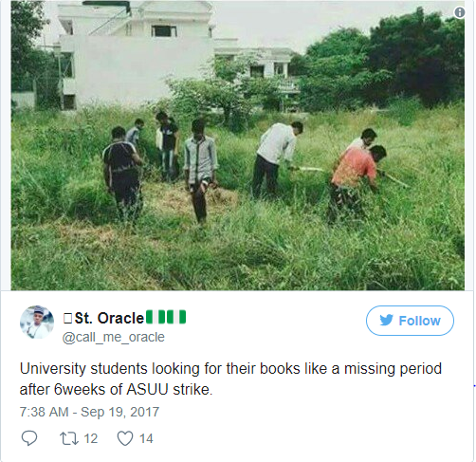Open the 7:38 AM - Sep 19, 2017 timestamp
The height and width of the screenshot is (462, 476).
coord(89,412)
